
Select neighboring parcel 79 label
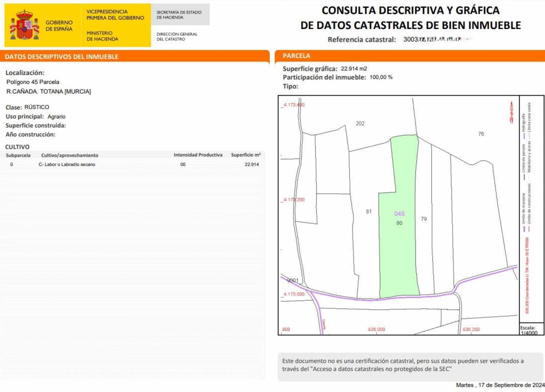[424, 219]
